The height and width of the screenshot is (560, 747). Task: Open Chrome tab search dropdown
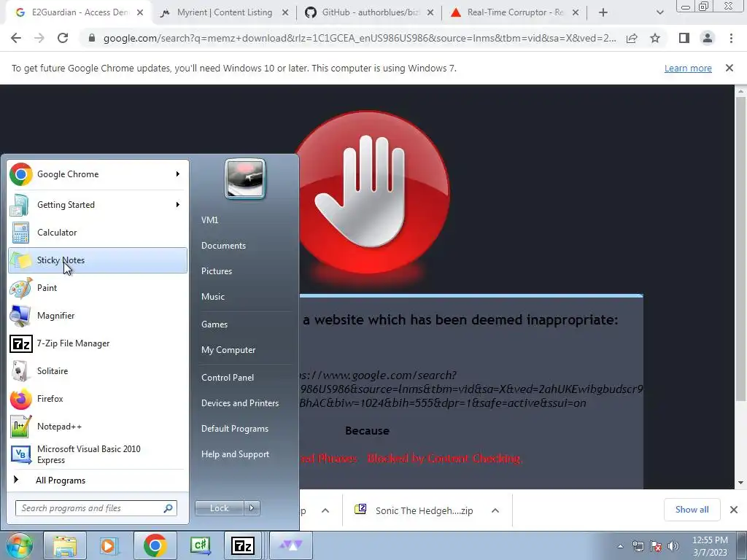(659, 13)
